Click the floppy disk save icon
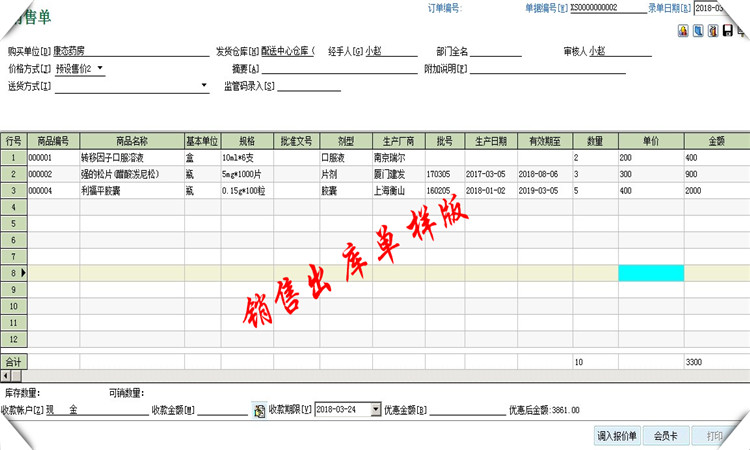This screenshot has height=450, width=750. pos(728,31)
